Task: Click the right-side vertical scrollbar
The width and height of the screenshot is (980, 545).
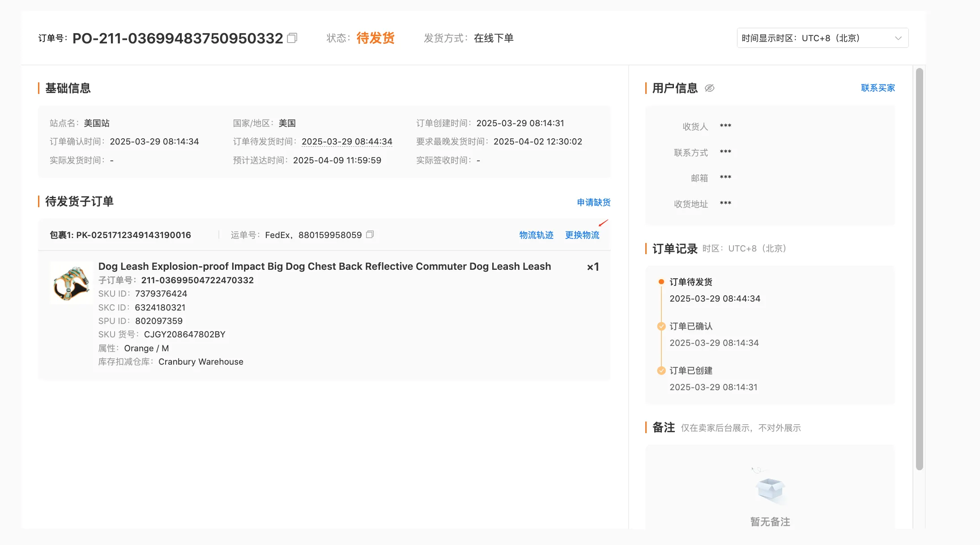Action: point(919,268)
